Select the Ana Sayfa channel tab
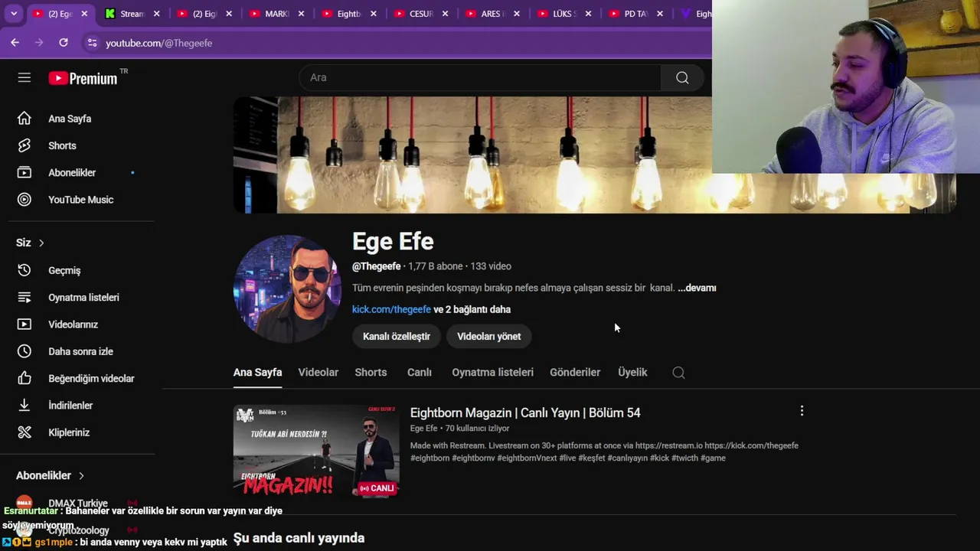The image size is (980, 551). coord(257,373)
